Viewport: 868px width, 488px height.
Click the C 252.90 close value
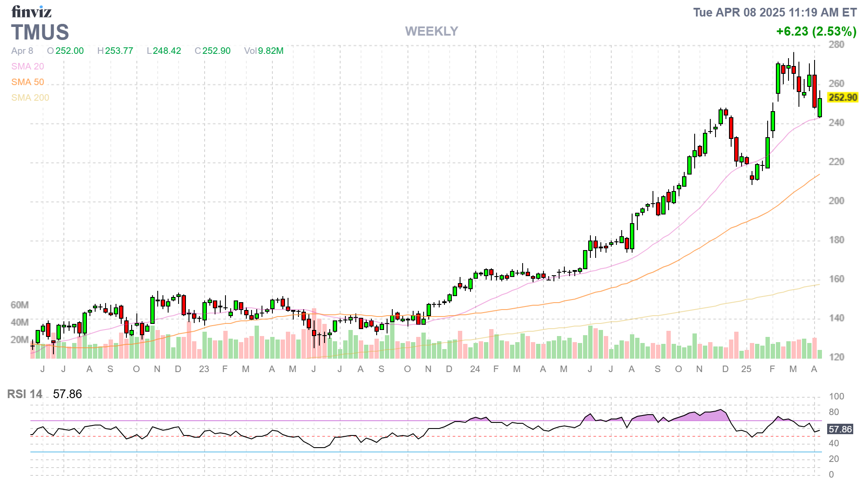coord(212,51)
